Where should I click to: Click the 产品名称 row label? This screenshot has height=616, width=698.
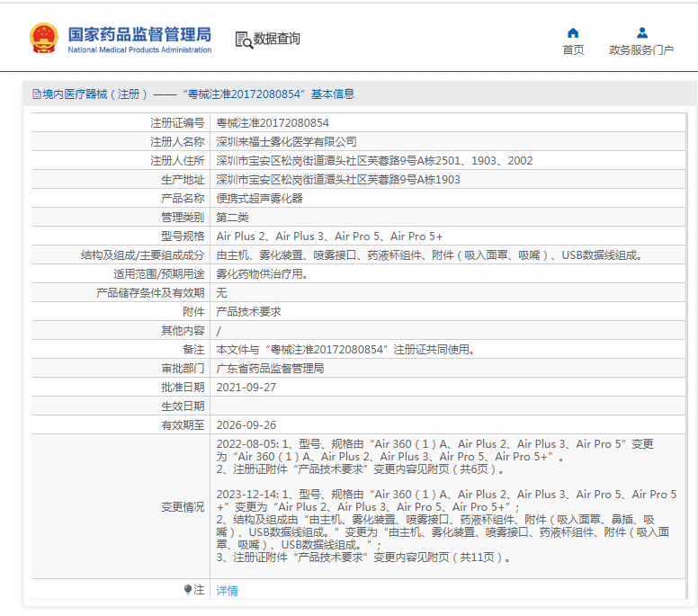click(182, 199)
